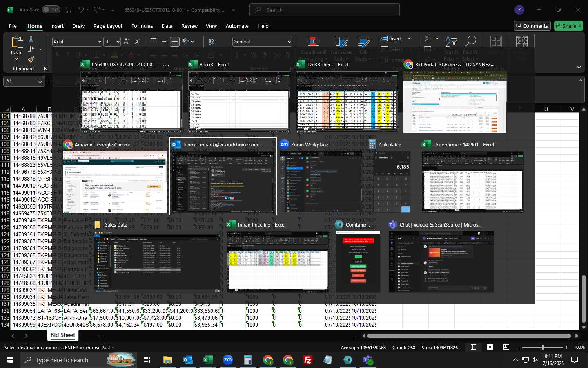Open the Clipboard pane launcher
This screenshot has height=368, width=588.
45,69
